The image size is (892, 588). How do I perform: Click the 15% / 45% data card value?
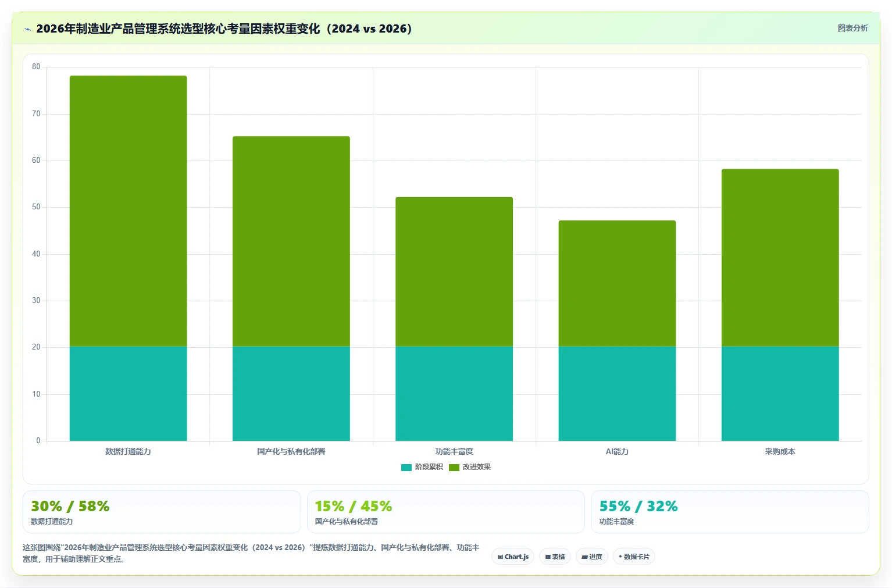click(354, 506)
